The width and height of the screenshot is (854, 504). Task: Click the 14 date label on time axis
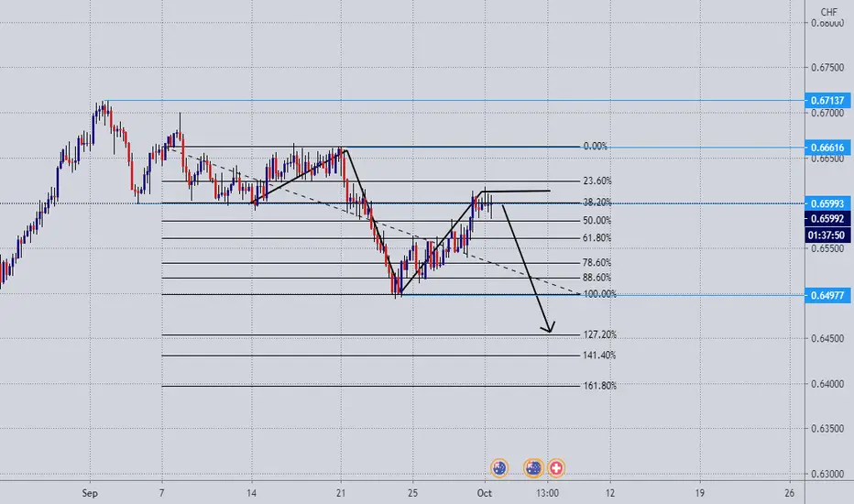[x=251, y=493]
